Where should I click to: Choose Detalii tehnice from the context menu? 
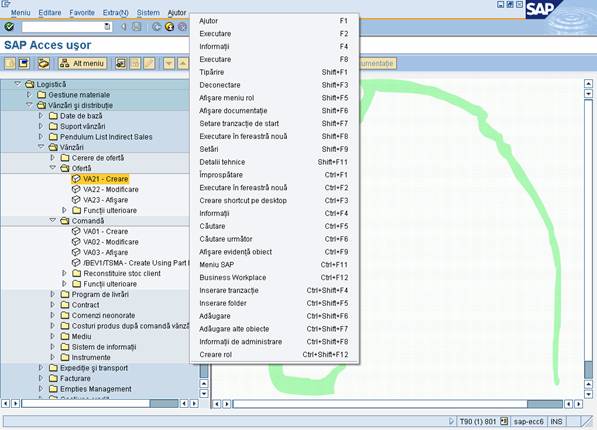[274, 162]
